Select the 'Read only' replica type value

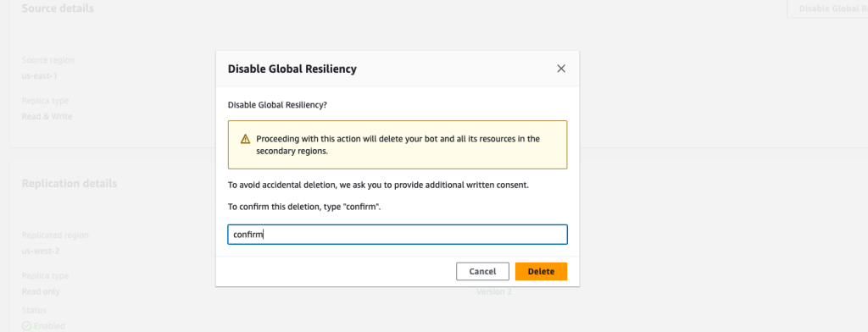coord(41,291)
